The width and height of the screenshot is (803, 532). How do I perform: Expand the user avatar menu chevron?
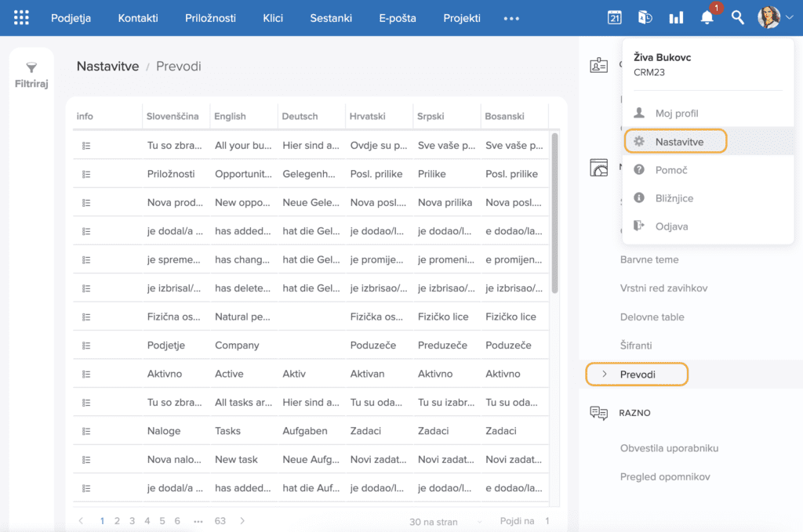(x=789, y=17)
